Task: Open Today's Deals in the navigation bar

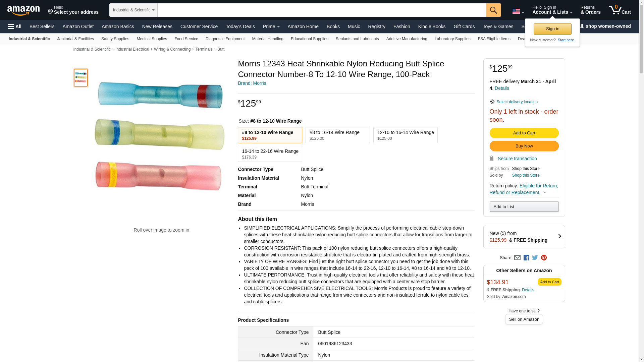Action: (x=240, y=26)
